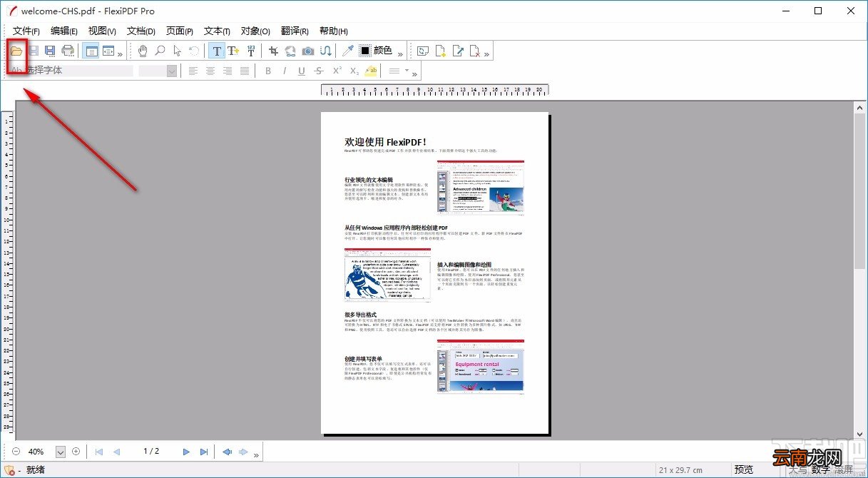Viewport: 868px width, 478px height.
Task: Select the arrow Object pointer tool
Action: [177, 51]
